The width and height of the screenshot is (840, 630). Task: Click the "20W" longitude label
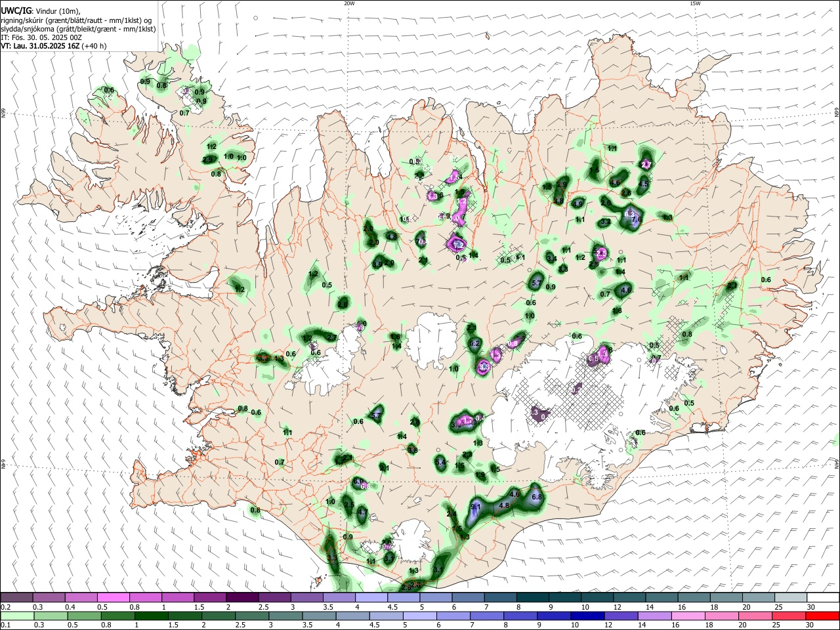point(349,3)
